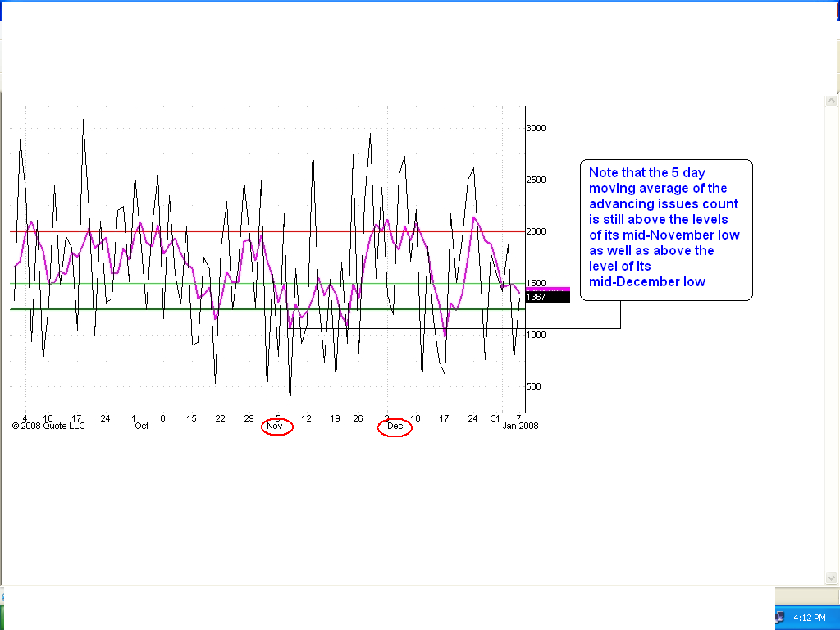This screenshot has height=630, width=840.
Task: Click the date label 31 on the axis
Action: coord(495,418)
